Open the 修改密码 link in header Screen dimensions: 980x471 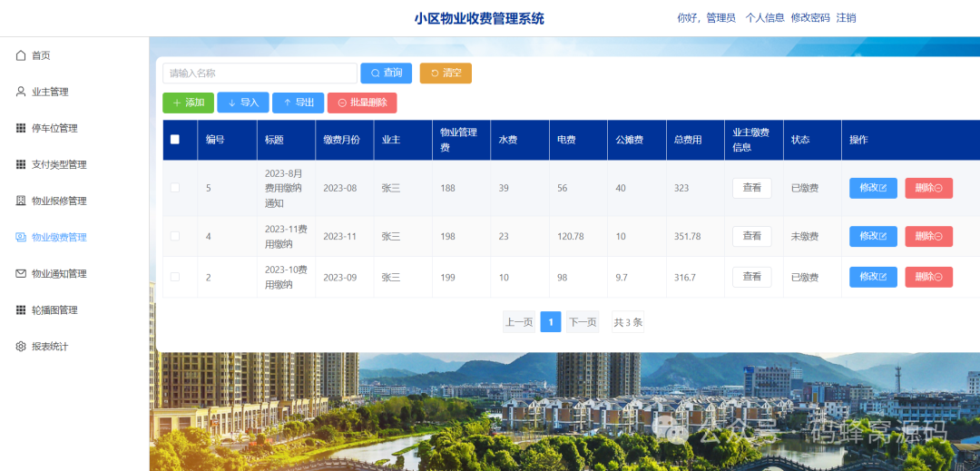point(810,18)
